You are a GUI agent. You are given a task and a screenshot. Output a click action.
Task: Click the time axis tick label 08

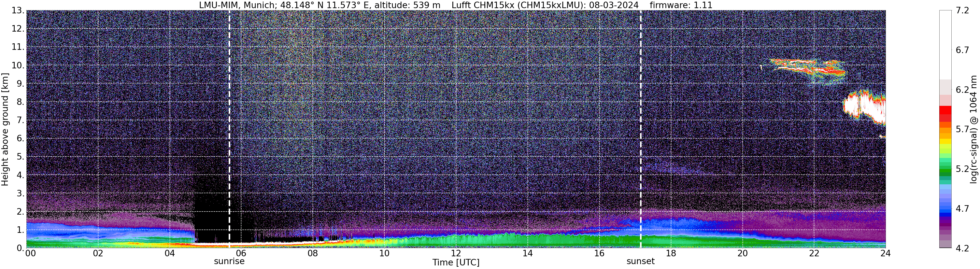click(x=313, y=253)
